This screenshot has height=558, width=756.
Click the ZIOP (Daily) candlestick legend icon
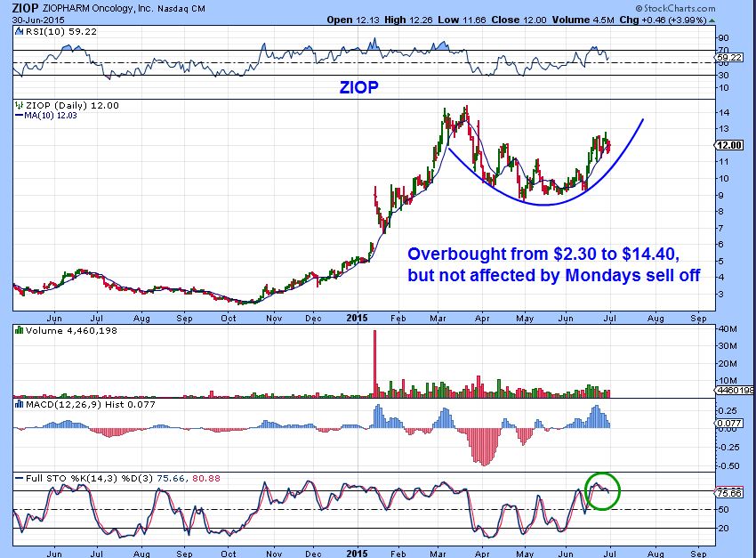pyautogui.click(x=20, y=105)
